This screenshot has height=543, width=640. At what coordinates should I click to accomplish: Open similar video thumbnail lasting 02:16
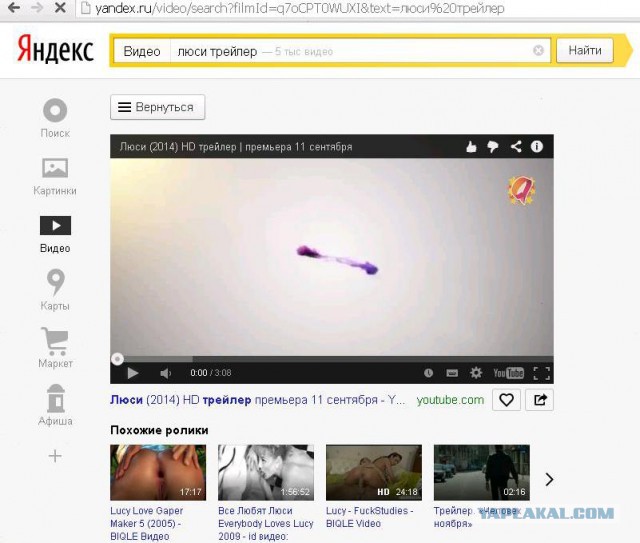tap(482, 472)
